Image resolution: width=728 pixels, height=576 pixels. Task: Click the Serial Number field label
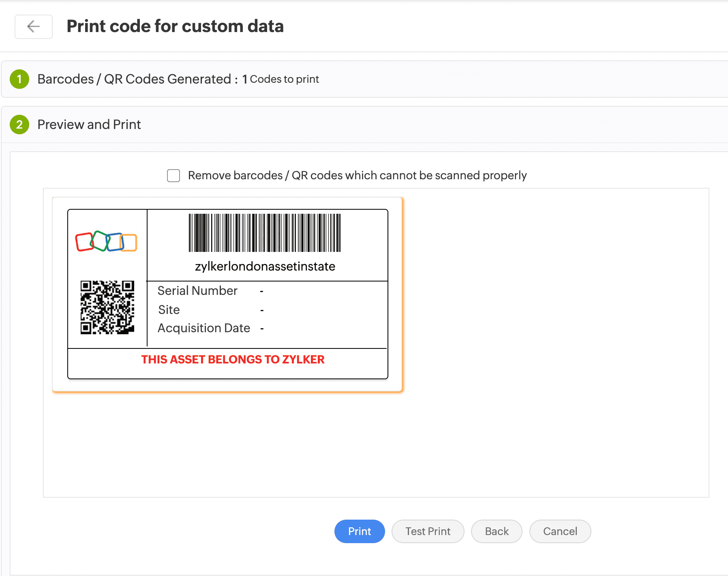pyautogui.click(x=197, y=291)
